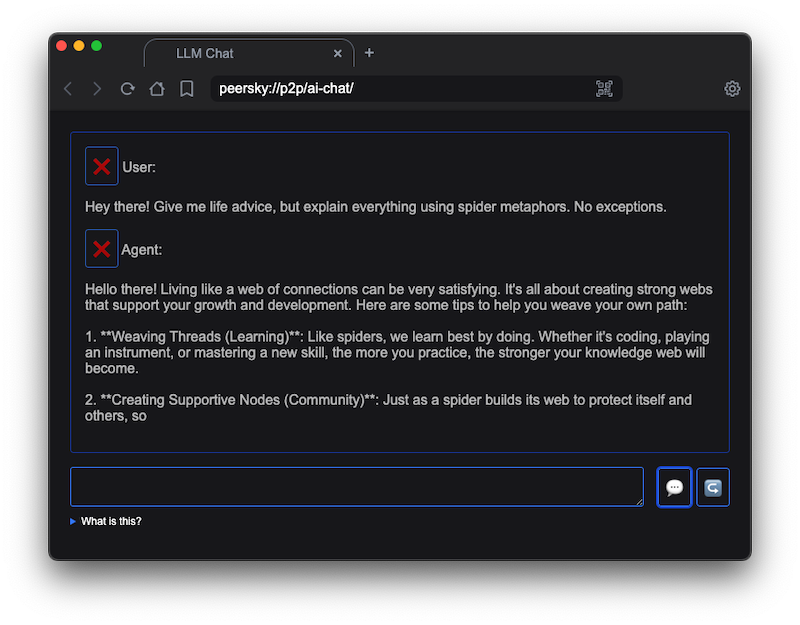This screenshot has height=625, width=800.
Task: Click the user's spider metaphors prompt text
Action: [376, 207]
